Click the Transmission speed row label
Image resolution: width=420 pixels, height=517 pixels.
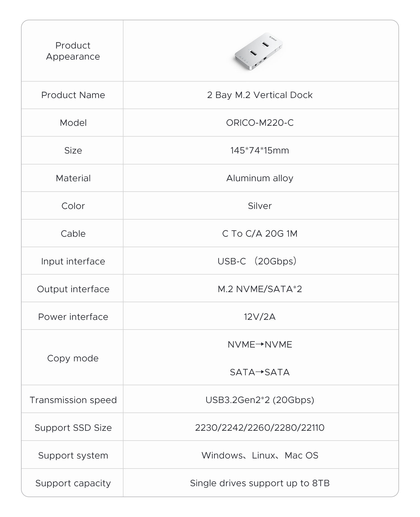73,400
